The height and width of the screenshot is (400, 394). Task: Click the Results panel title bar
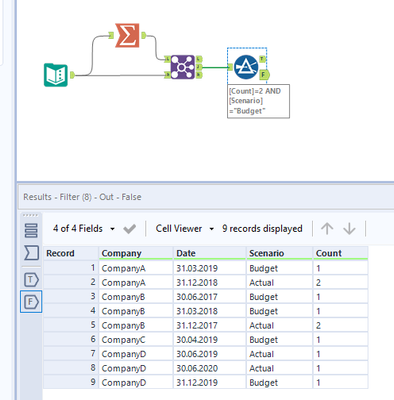pos(205,197)
